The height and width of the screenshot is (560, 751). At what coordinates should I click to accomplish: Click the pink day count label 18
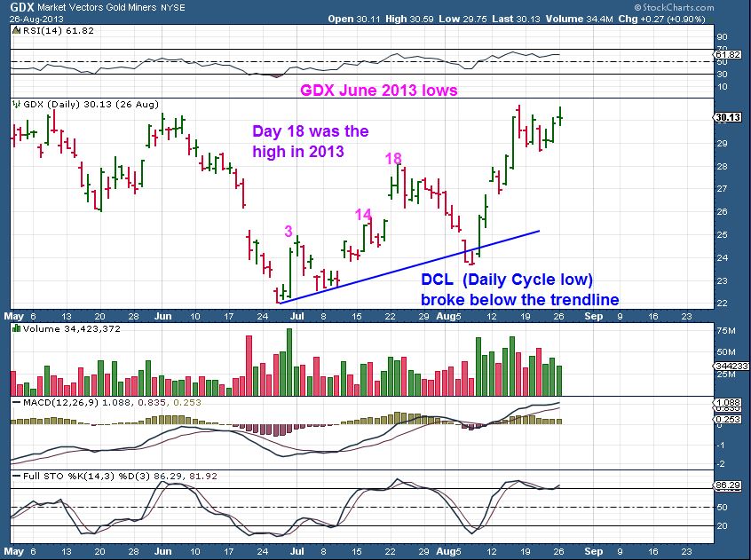tap(393, 159)
